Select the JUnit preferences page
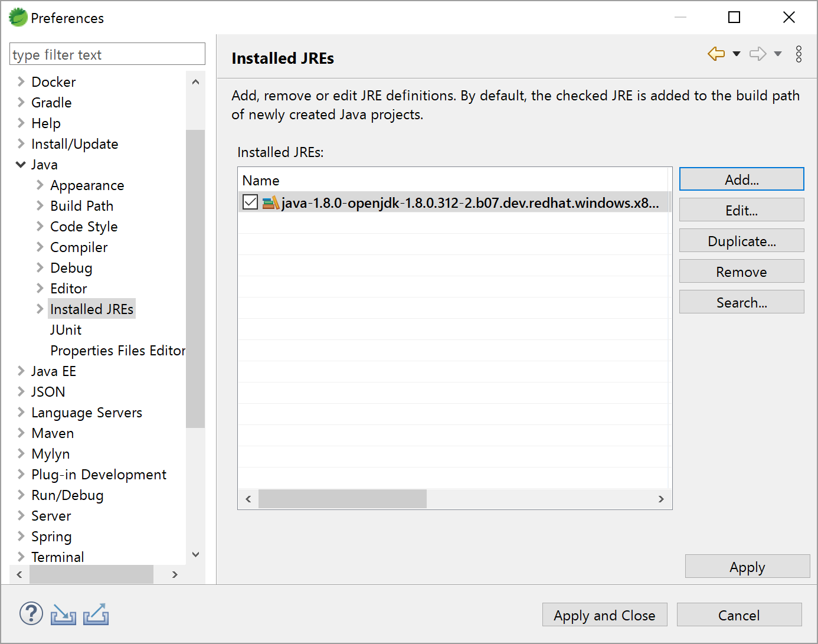The height and width of the screenshot is (644, 818). (x=66, y=330)
